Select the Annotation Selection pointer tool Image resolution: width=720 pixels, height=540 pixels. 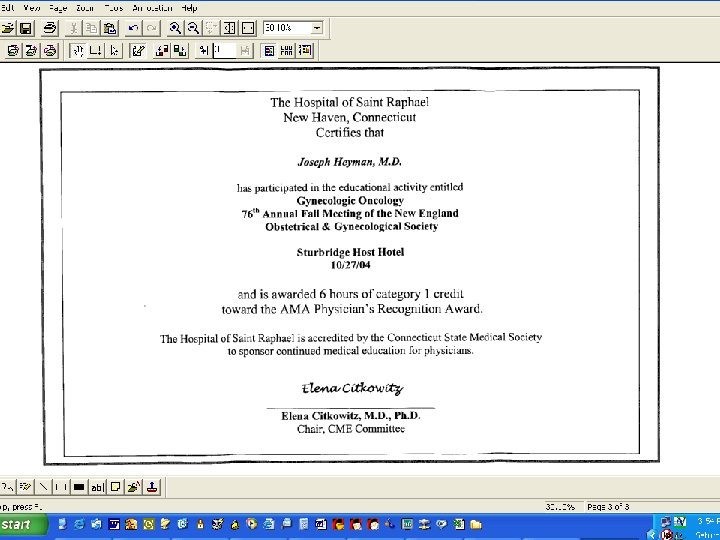114,50
